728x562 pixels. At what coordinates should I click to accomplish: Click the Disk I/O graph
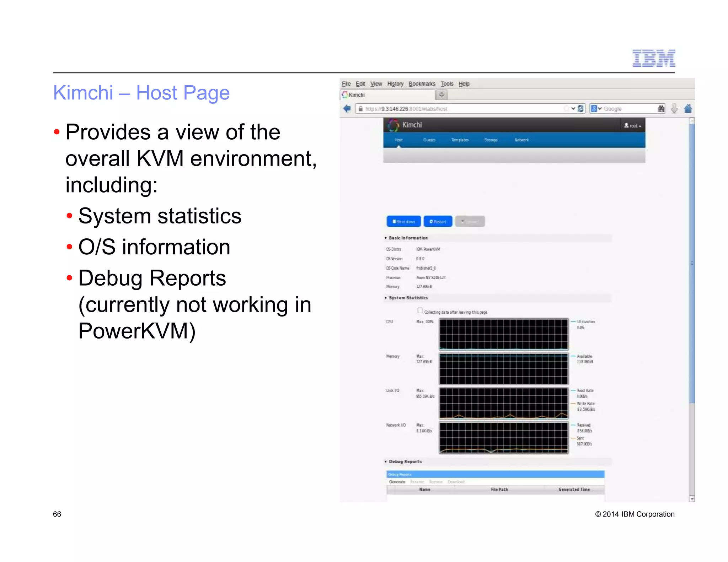(x=503, y=403)
